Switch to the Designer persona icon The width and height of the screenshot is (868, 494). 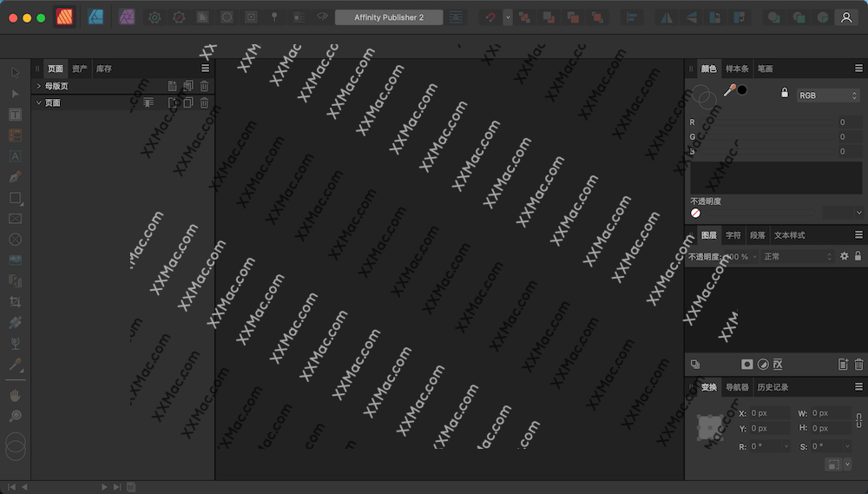point(95,17)
